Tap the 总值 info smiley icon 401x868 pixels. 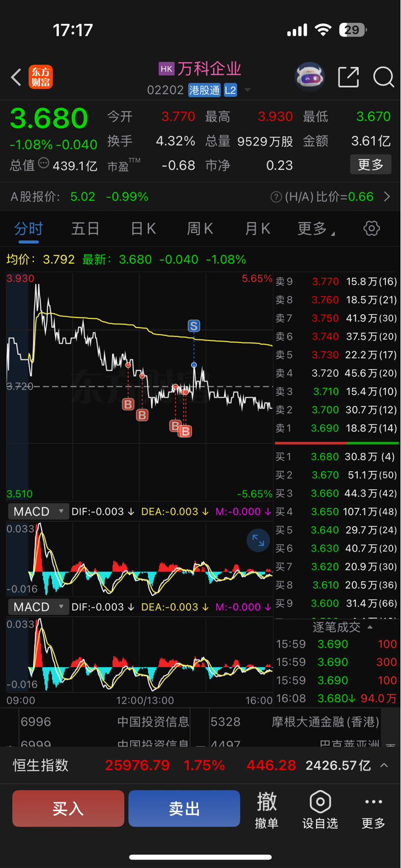(44, 163)
